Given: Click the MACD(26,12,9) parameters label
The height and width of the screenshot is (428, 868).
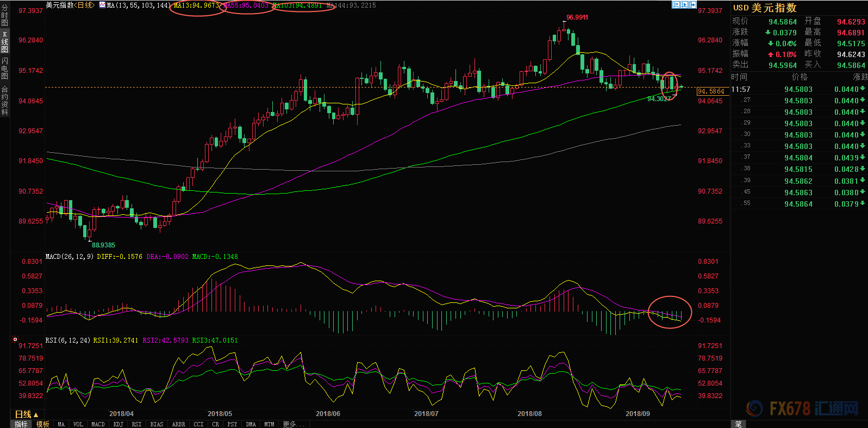Looking at the screenshot, I should 70,257.
